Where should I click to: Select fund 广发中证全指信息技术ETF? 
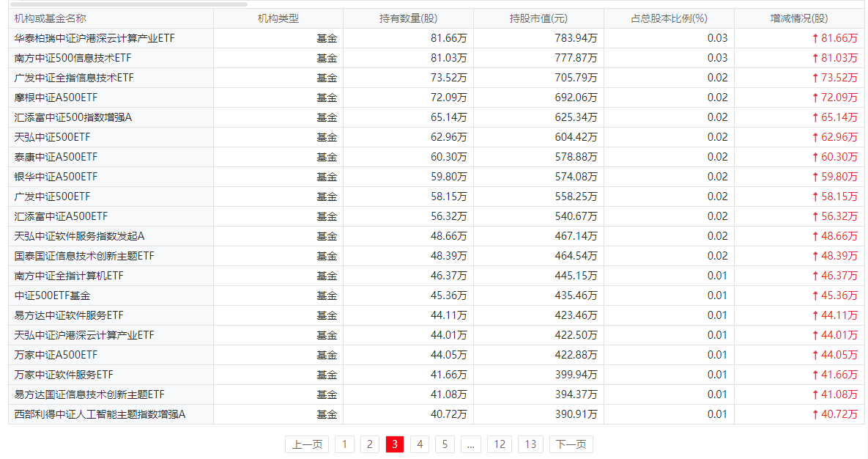tap(74, 78)
